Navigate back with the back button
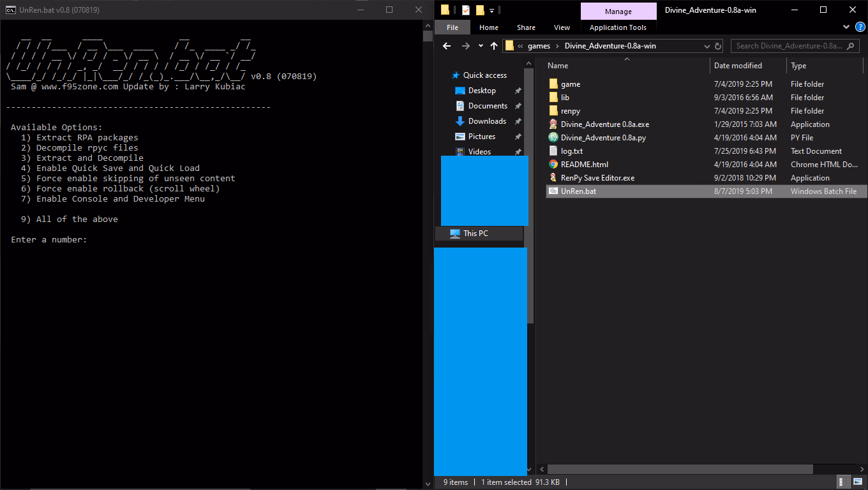Viewport: 868px width, 490px height. pyautogui.click(x=446, y=45)
